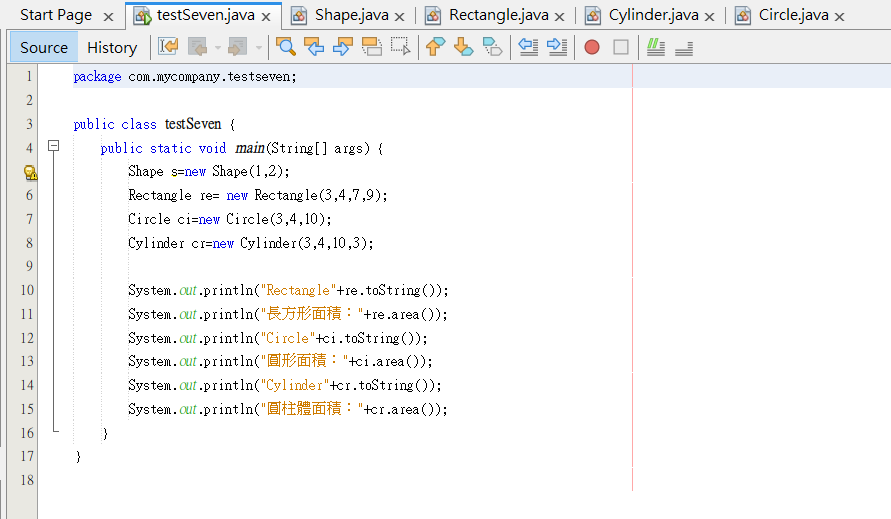The height and width of the screenshot is (519, 891).
Task: Place cursor at new Rectangle(3,4,7,9)
Action: click(x=306, y=196)
